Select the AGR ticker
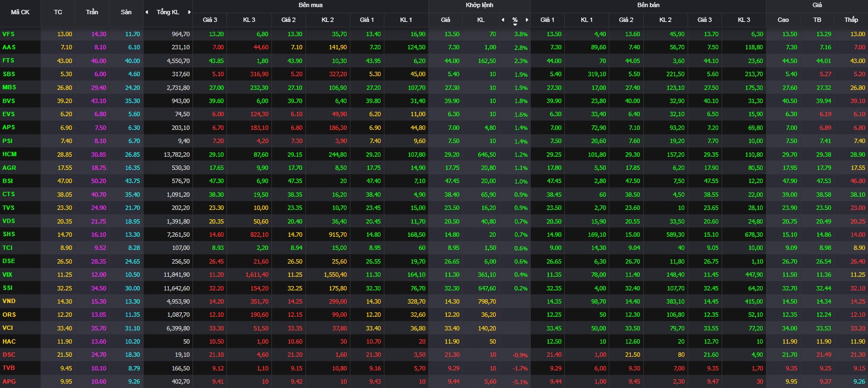 pos(9,168)
